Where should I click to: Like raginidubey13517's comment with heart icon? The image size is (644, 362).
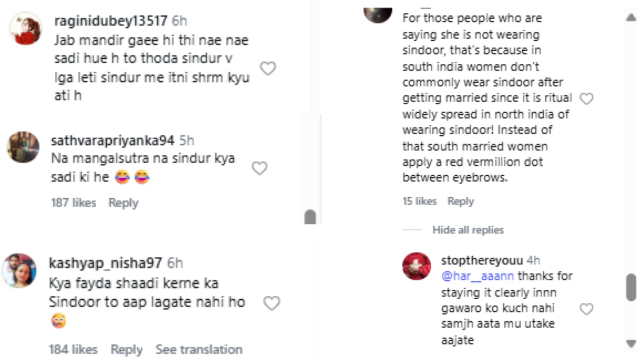click(x=268, y=69)
